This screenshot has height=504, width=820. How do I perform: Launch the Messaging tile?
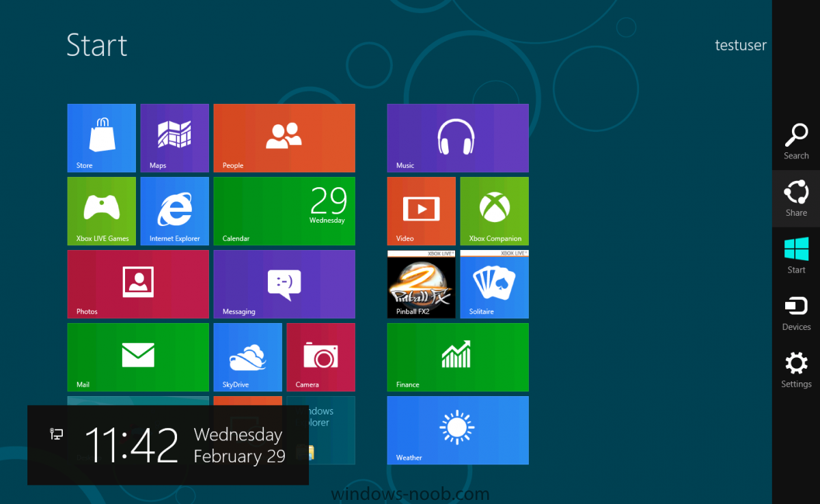(x=284, y=284)
